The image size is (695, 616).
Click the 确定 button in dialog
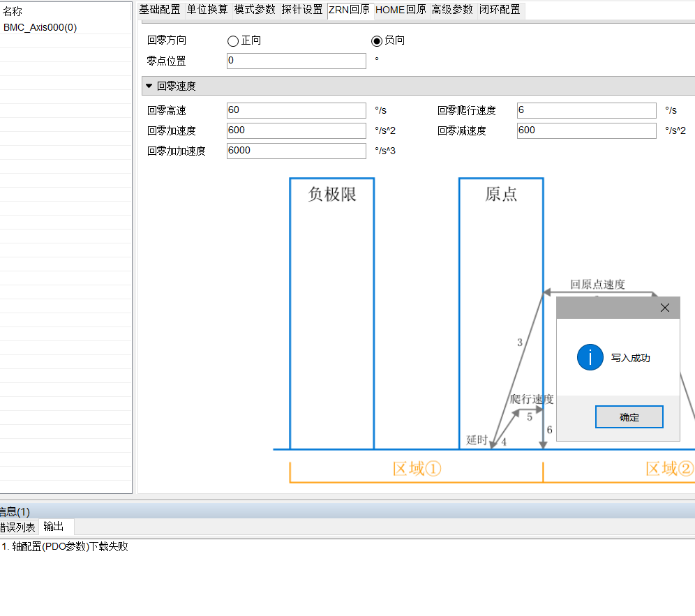coord(629,417)
